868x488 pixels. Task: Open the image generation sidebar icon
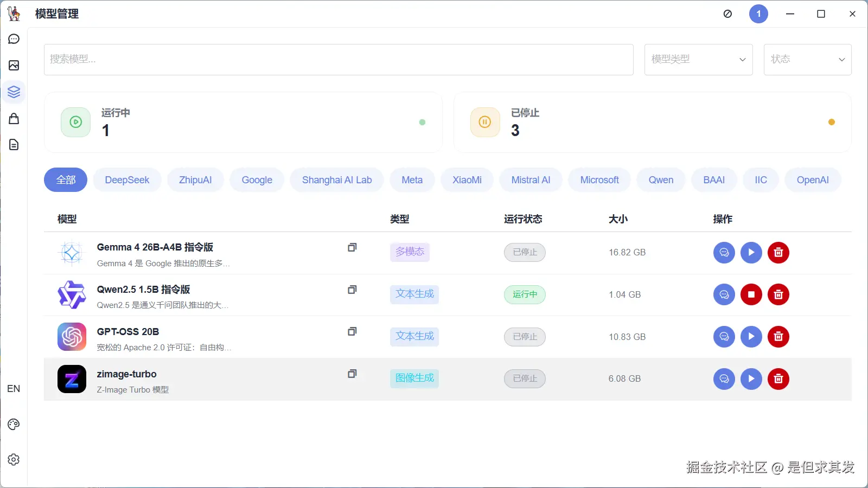coord(14,65)
